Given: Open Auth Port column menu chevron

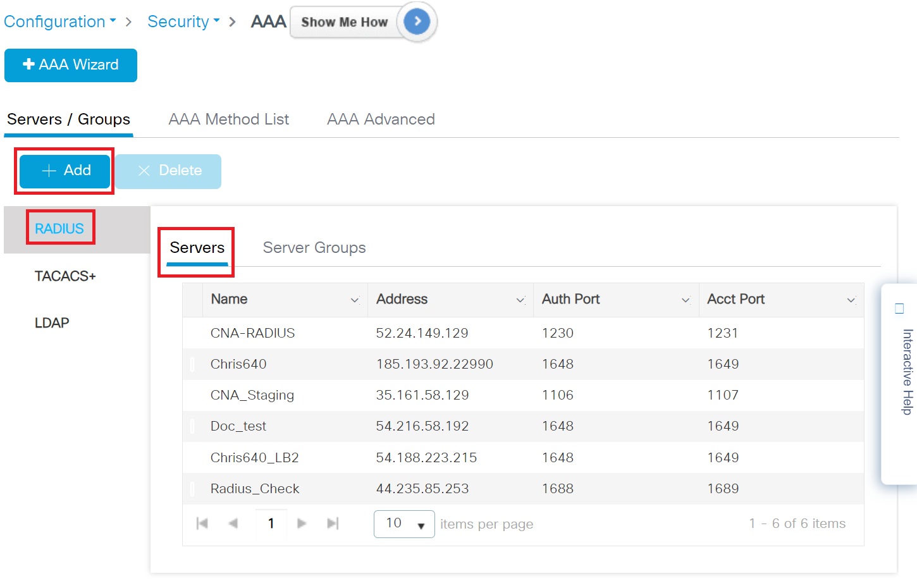Looking at the screenshot, I should (x=686, y=300).
